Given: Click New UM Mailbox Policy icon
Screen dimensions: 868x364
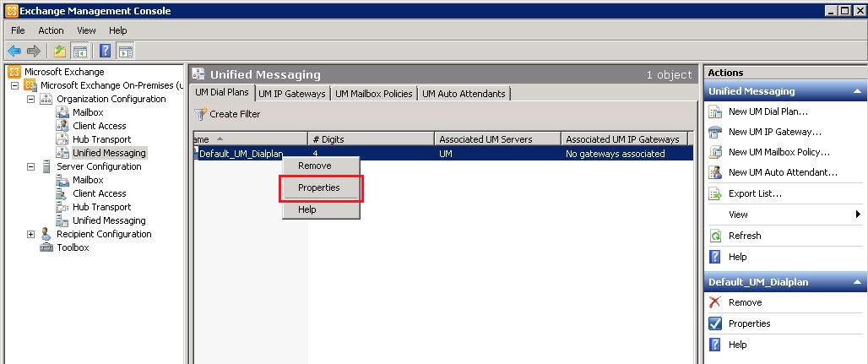Looking at the screenshot, I should click(x=715, y=152).
